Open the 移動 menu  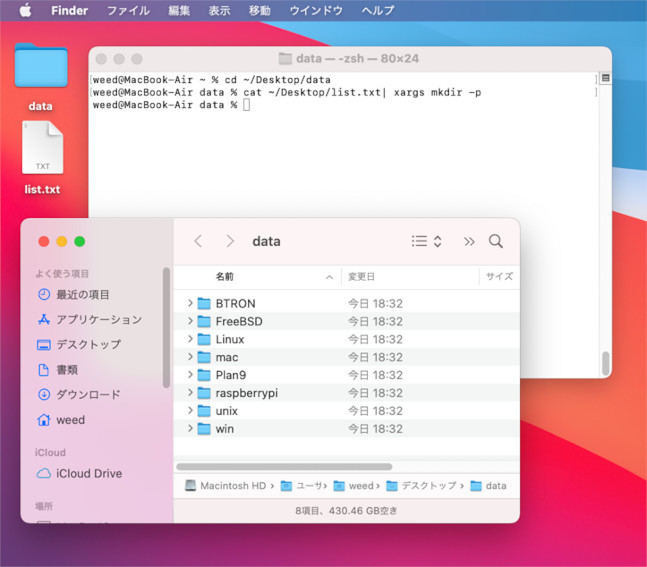pyautogui.click(x=260, y=10)
